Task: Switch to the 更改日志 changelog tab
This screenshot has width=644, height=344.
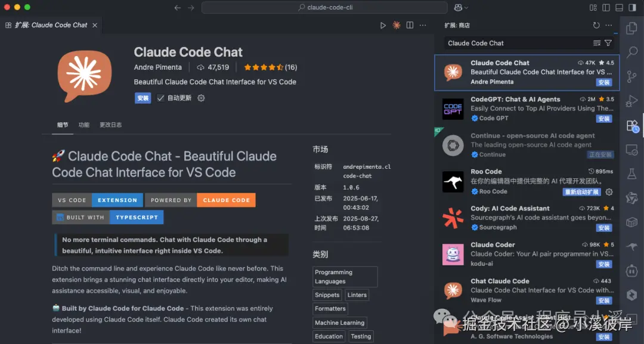Action: (x=110, y=125)
